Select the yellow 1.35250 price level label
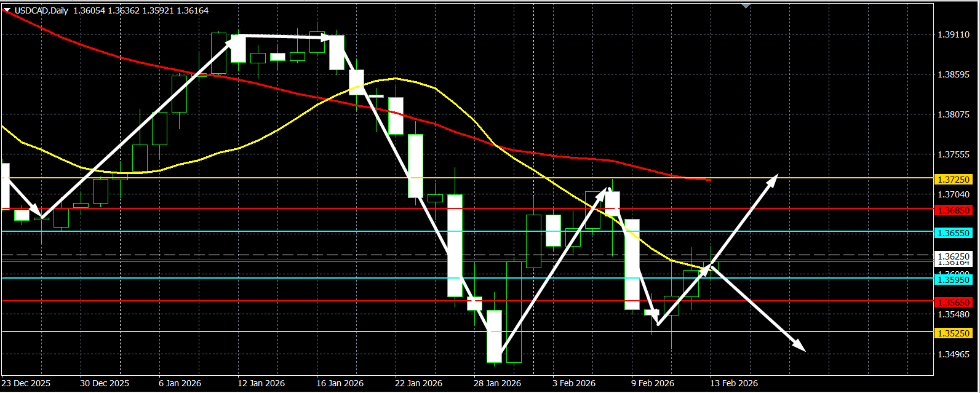 pos(954,333)
